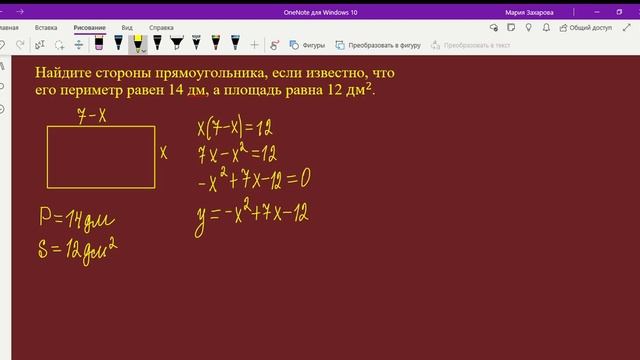640x360 pixels.
Task: Click Общий доступ share button
Action: click(586, 28)
